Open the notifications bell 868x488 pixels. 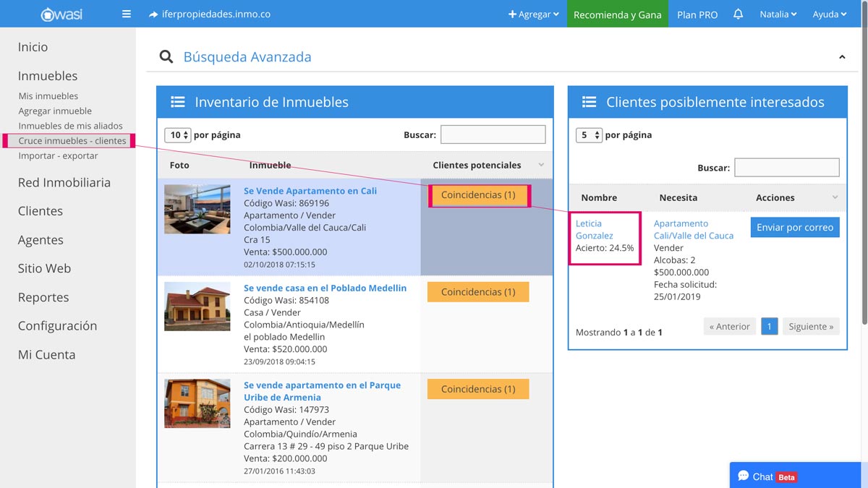(738, 14)
